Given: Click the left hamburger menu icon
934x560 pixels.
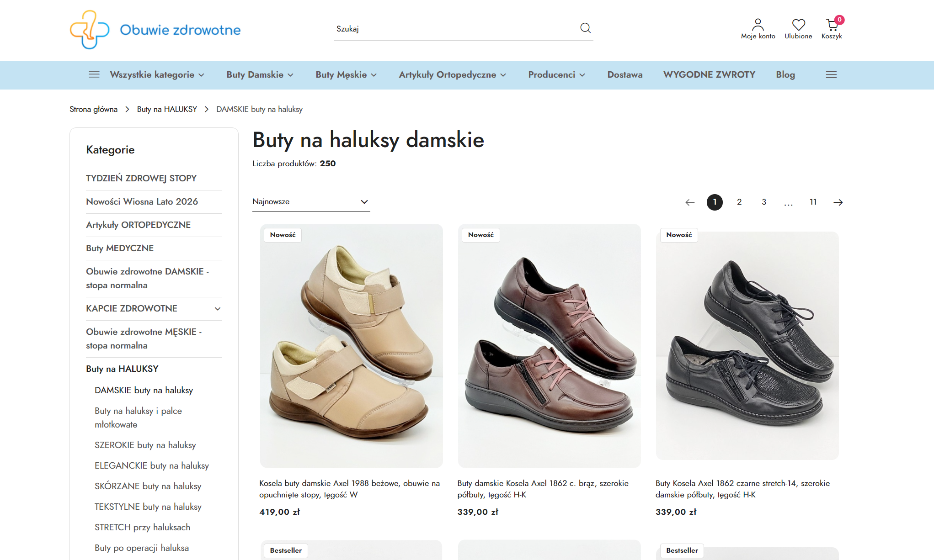Looking at the screenshot, I should pyautogui.click(x=94, y=74).
